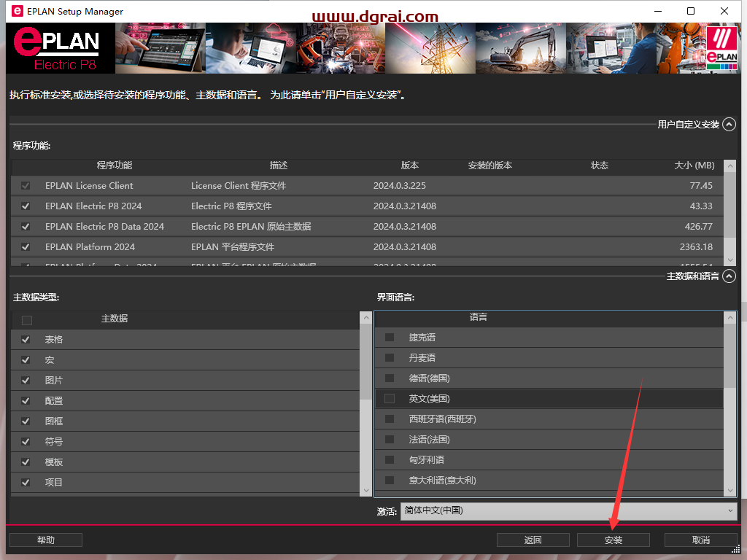Click the 程序功能 column header
This screenshot has width=747, height=560.
click(115, 166)
